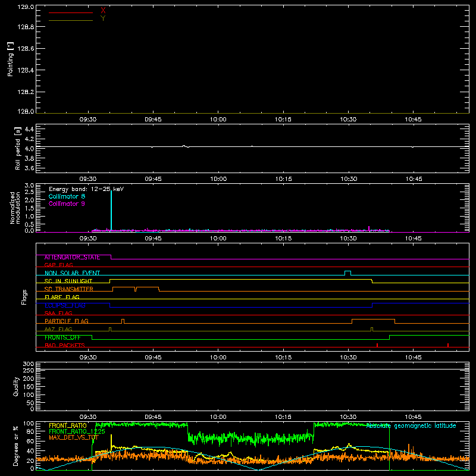476x476 pixels.
Task: Click the first BAD_PACKETS red tick mark
Action: point(377,345)
